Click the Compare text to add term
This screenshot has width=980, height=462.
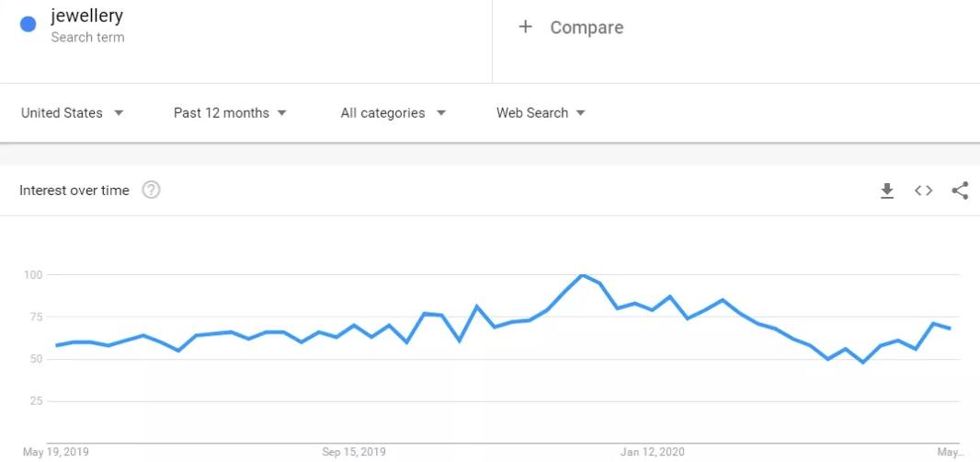point(587,28)
